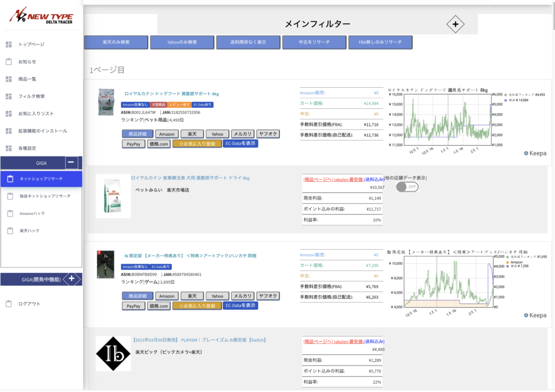Click 商品詳細 for the Royal Canin product
555x392 pixels.
coord(138,134)
